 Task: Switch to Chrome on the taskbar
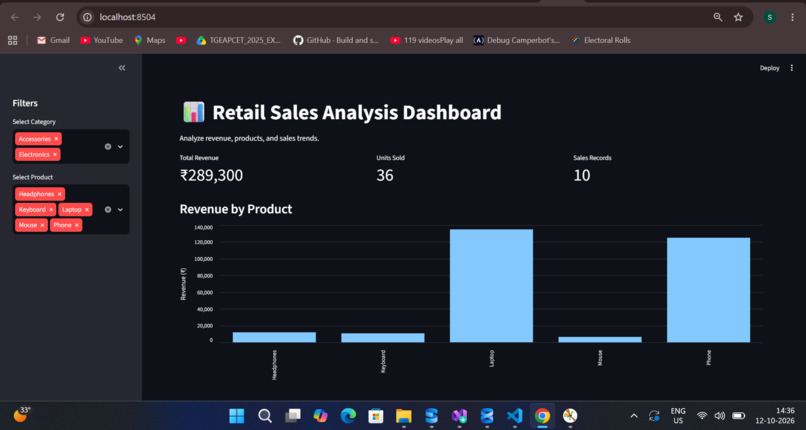[x=542, y=415]
